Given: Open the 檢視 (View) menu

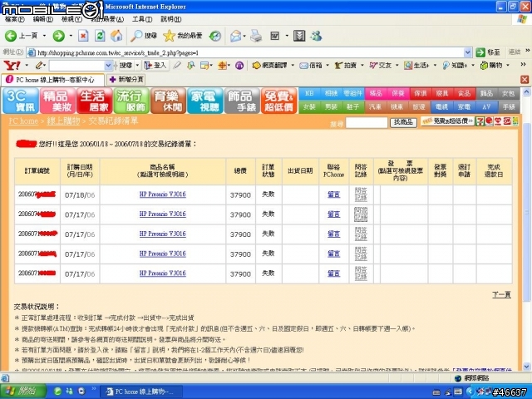Looking at the screenshot, I should pyautogui.click(x=71, y=19).
